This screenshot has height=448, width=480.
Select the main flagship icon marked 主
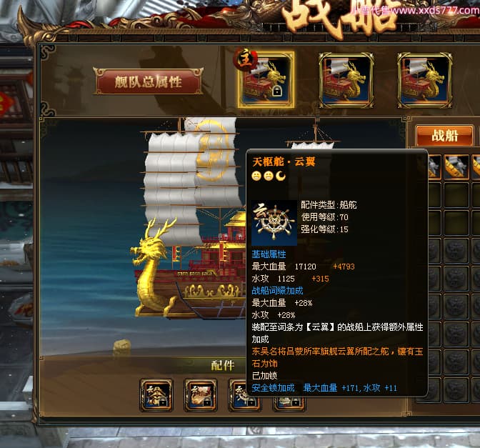[266, 79]
